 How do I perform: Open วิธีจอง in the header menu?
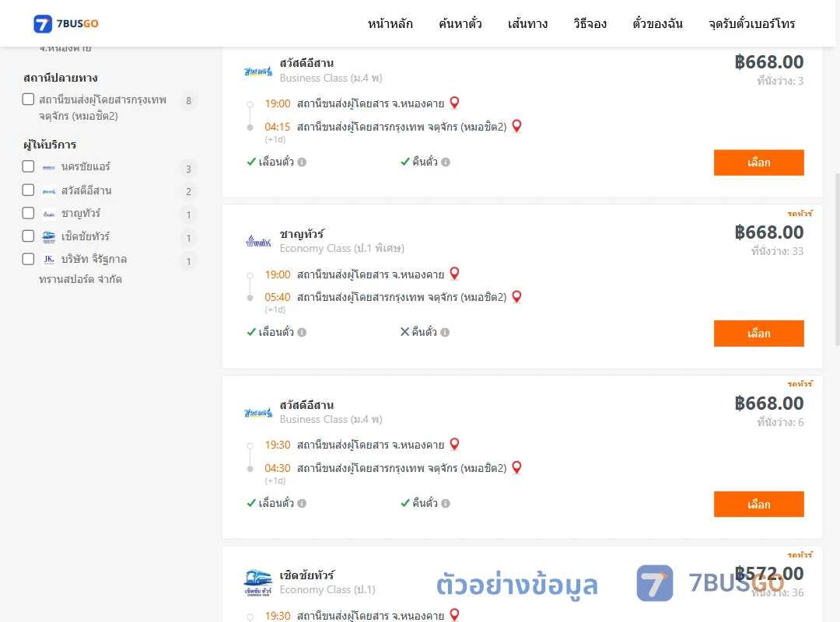590,23
